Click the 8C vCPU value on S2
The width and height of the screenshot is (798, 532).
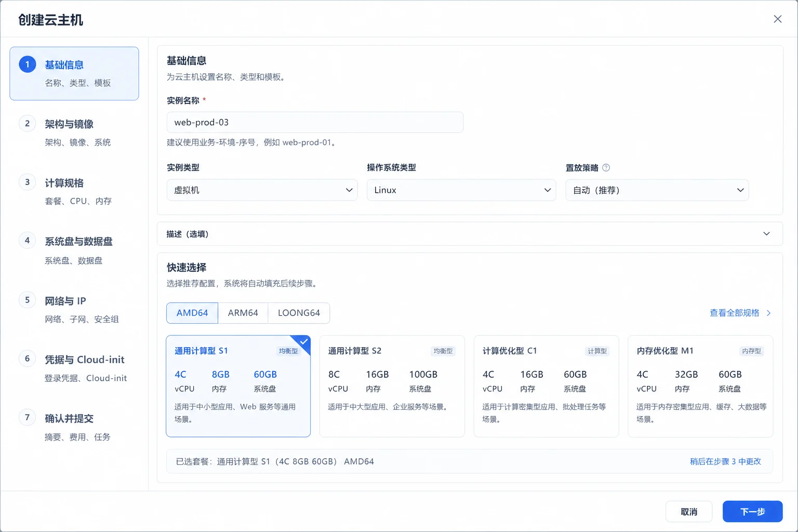point(334,375)
